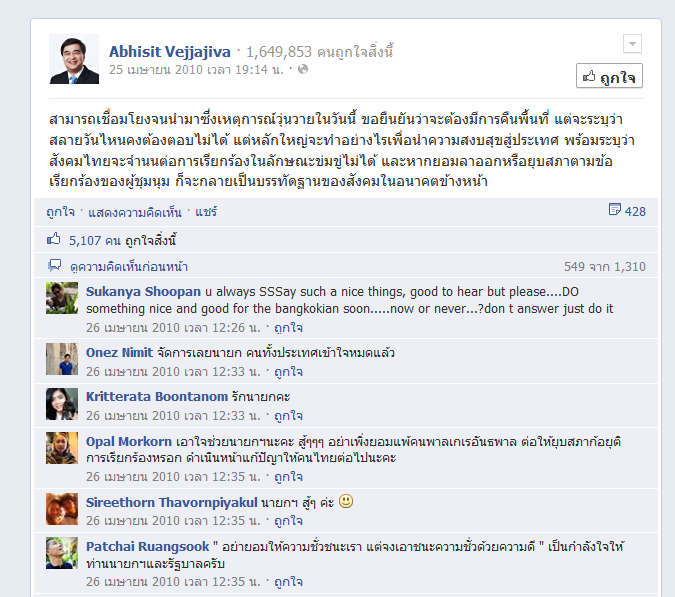The width and height of the screenshot is (675, 597).
Task: Open Patchai Ruangsook's profile link
Action: point(147,546)
